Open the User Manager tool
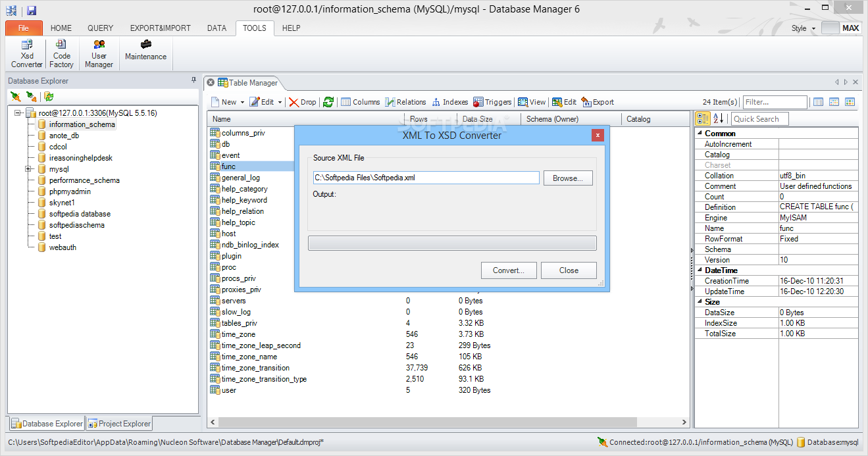Screen dimensions: 868x456 click(99, 53)
